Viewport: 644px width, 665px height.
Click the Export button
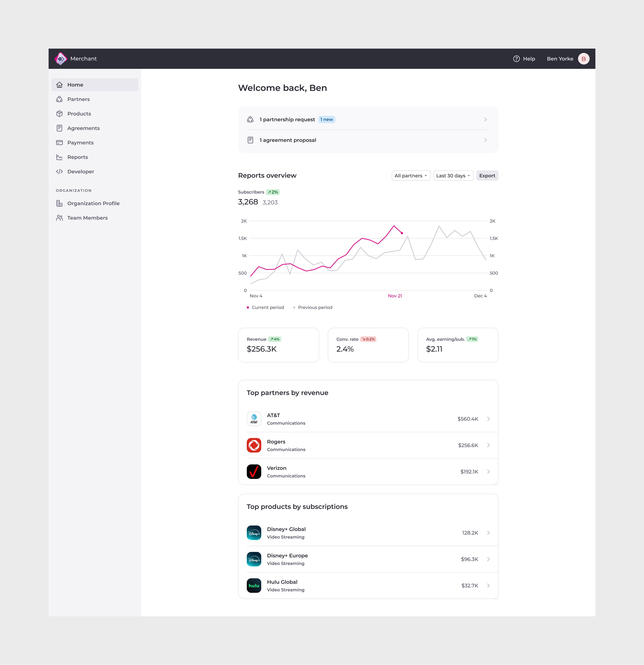487,176
